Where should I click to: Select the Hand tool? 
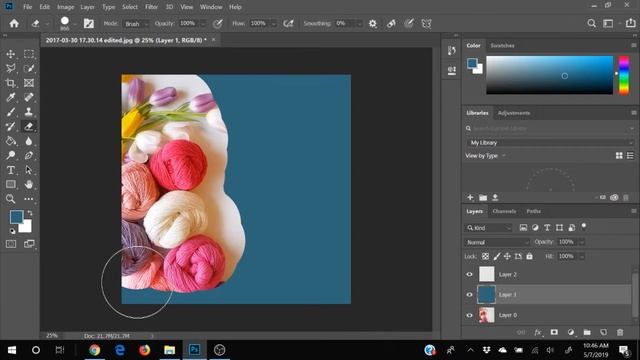29,184
